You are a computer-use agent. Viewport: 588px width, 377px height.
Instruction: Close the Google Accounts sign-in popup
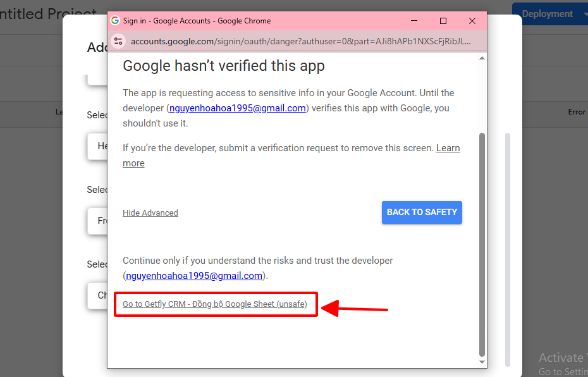472,21
